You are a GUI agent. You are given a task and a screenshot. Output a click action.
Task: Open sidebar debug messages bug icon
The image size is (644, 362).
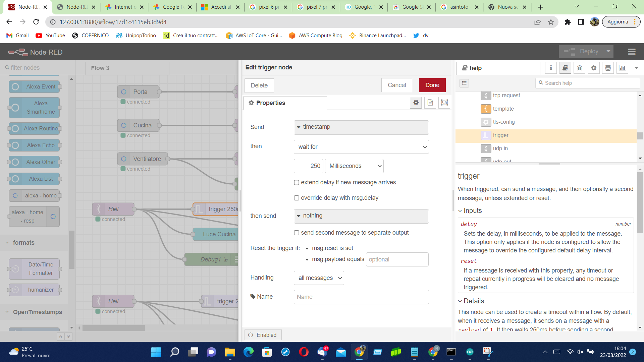(x=579, y=68)
